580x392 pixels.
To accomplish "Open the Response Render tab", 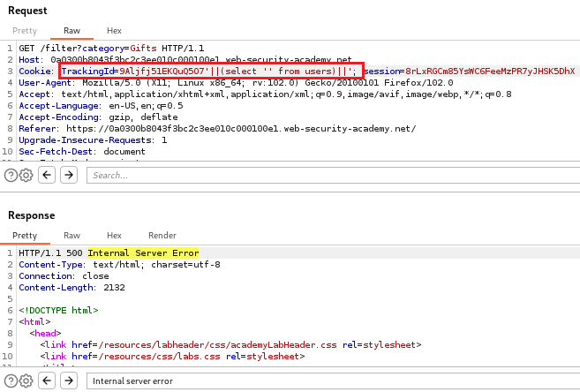I will [162, 236].
